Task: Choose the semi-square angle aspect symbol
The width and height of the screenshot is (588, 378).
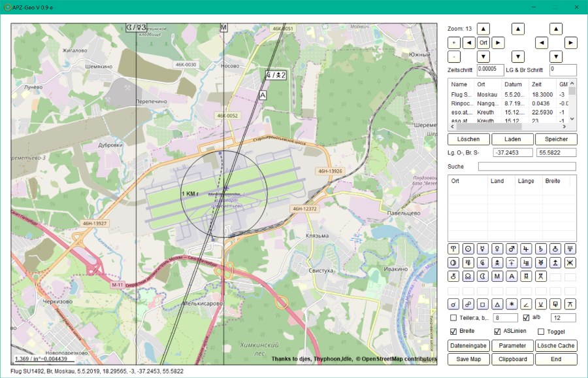Action: coord(526,304)
